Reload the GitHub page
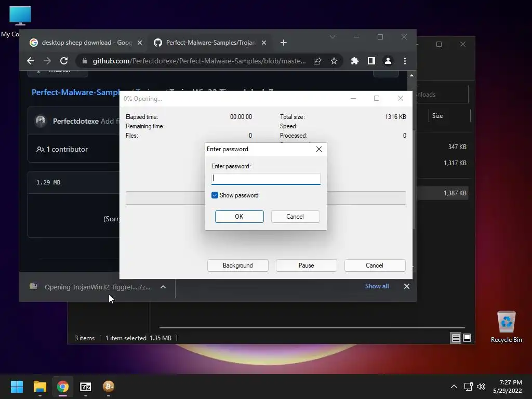 click(x=64, y=61)
